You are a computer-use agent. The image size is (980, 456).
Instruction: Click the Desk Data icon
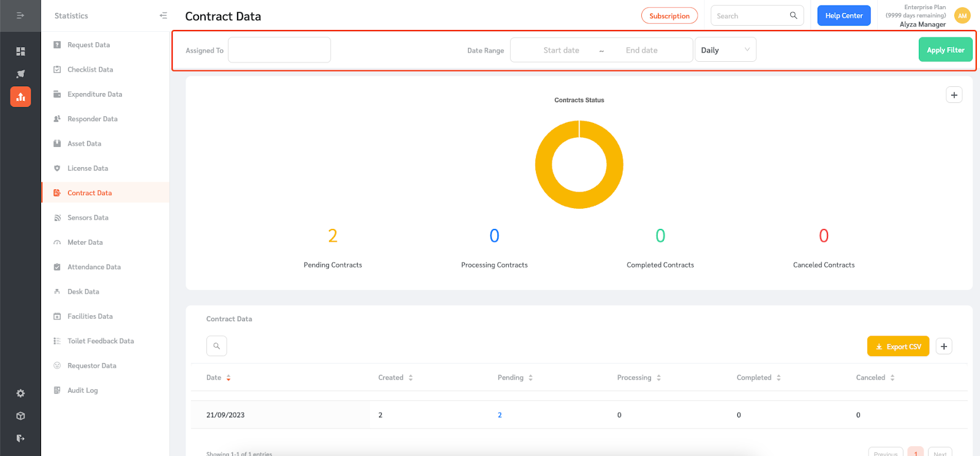[x=57, y=291]
